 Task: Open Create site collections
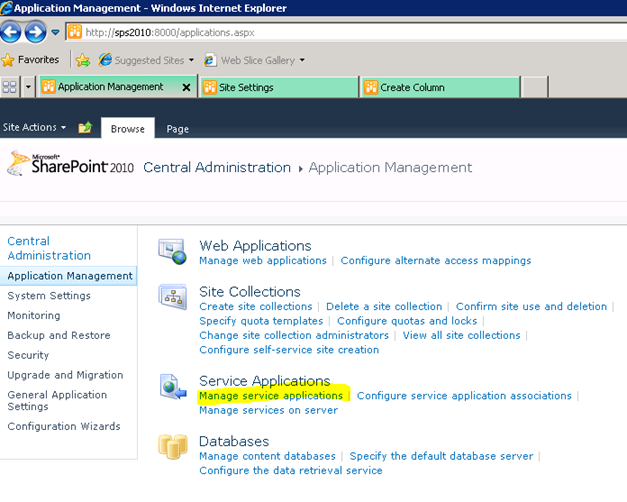(256, 306)
